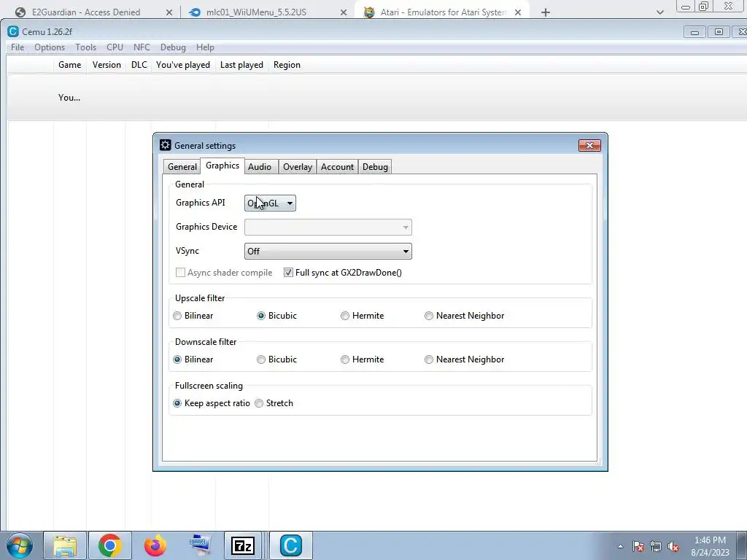Open the Graphics API dropdown
The height and width of the screenshot is (560, 747).
(x=270, y=203)
